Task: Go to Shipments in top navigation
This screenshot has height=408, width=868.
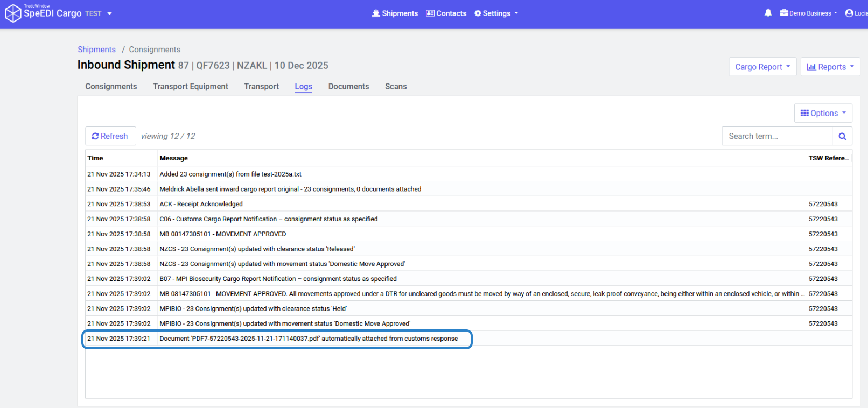Action: pos(395,13)
